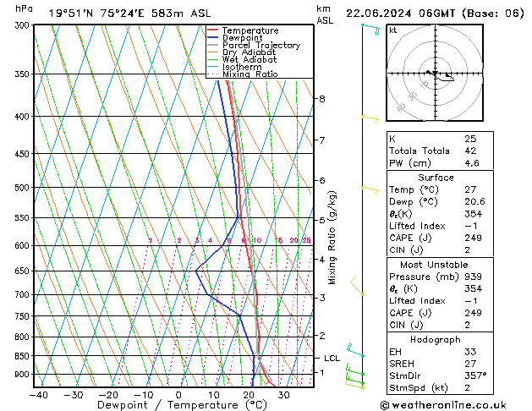Click the teal wind barb at 850 hPa
This screenshot has width=532, height=411.
click(355, 351)
